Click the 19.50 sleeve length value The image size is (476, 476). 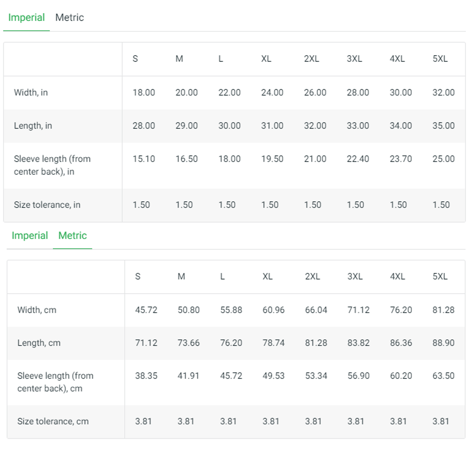tap(272, 159)
